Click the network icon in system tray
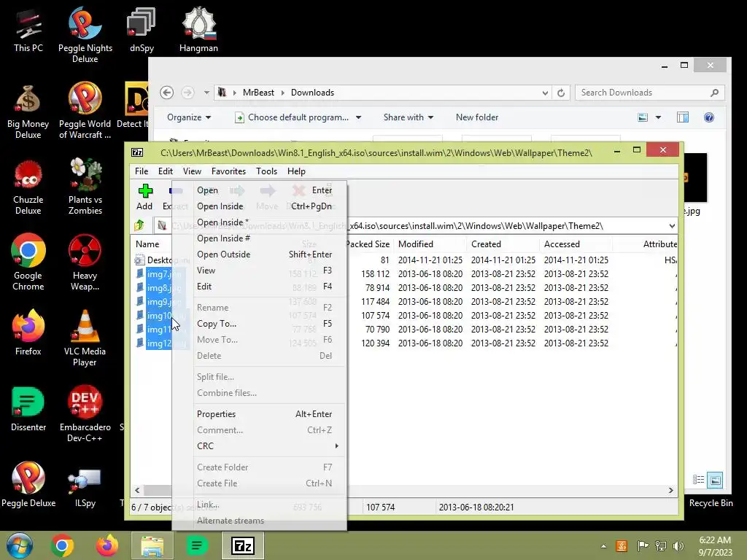 point(660,546)
